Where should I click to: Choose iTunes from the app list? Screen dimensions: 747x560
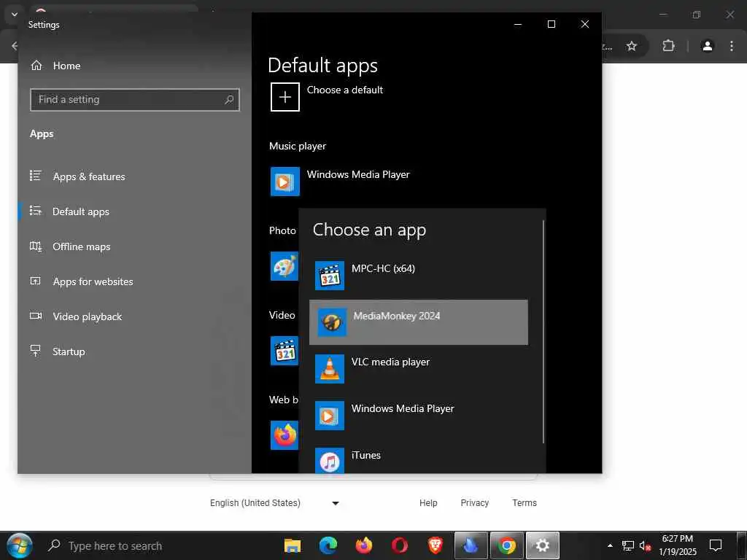click(418, 459)
